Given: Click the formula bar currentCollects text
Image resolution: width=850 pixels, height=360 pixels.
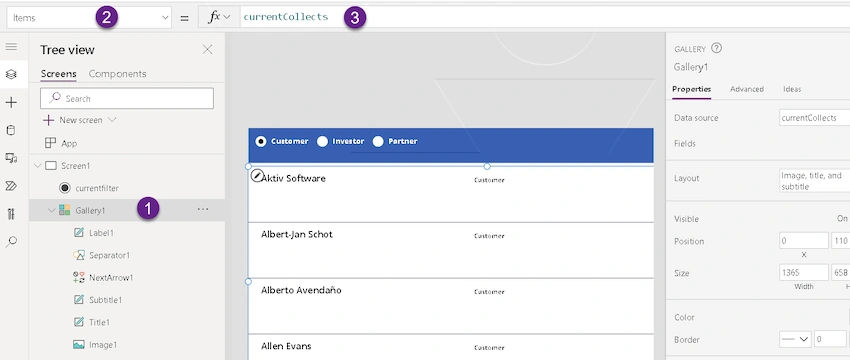Looking at the screenshot, I should (286, 17).
